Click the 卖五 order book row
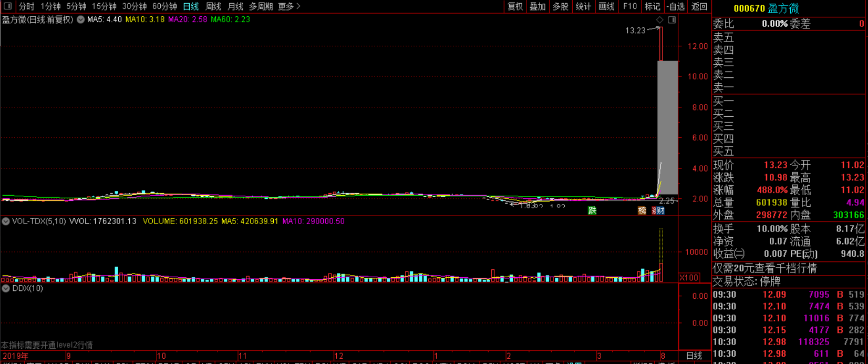 pyautogui.click(x=789, y=38)
